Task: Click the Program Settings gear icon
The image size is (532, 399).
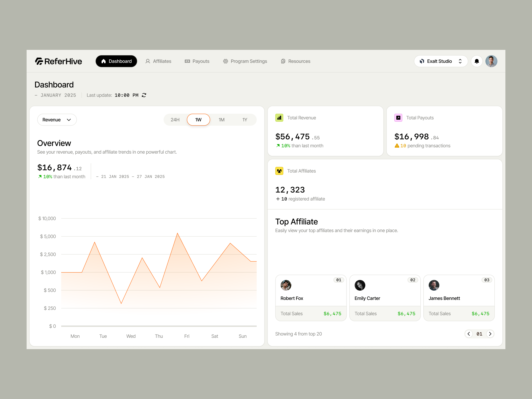Action: pyautogui.click(x=226, y=61)
